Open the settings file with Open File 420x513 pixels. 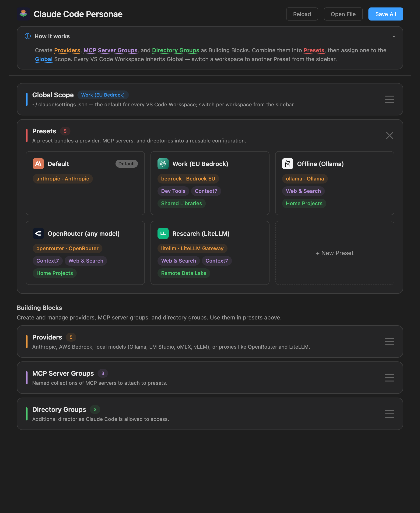tap(343, 14)
